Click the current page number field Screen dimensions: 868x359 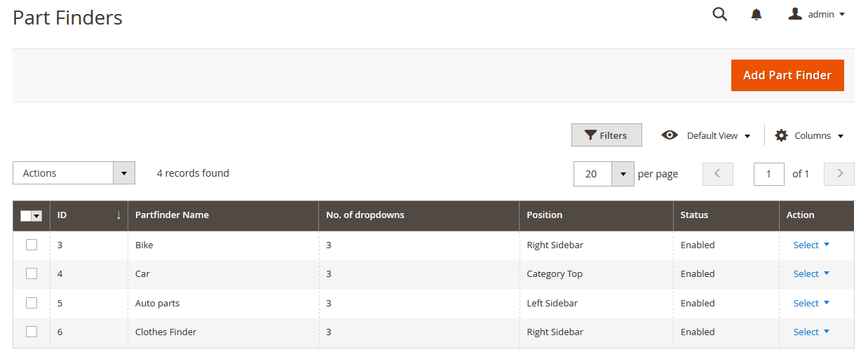pos(768,174)
